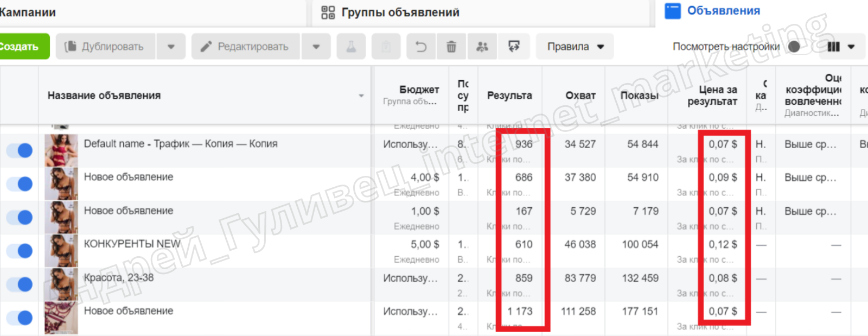Image resolution: width=868 pixels, height=336 pixels.
Task: Open the thumbnail of the ad with 1 173 results
Action: tap(61, 318)
